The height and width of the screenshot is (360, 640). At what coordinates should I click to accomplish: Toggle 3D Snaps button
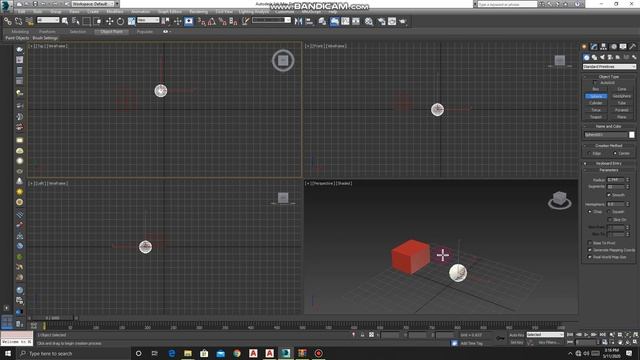coord(201,21)
